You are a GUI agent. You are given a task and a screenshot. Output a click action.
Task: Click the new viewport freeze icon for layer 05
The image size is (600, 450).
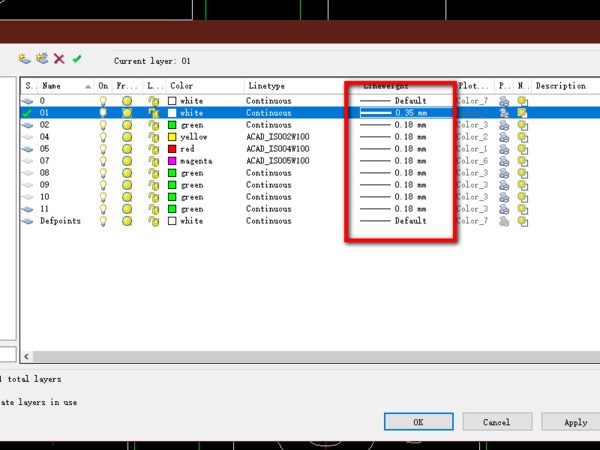point(523,149)
